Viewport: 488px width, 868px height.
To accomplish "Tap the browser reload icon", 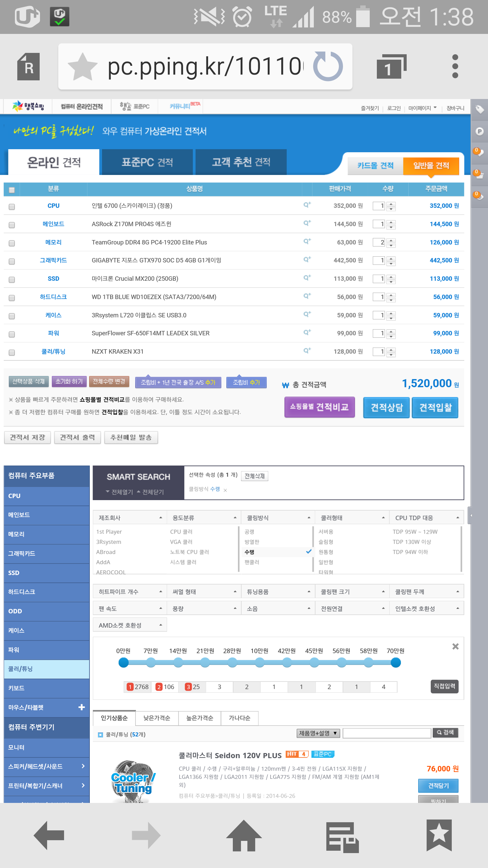I will click(x=328, y=66).
